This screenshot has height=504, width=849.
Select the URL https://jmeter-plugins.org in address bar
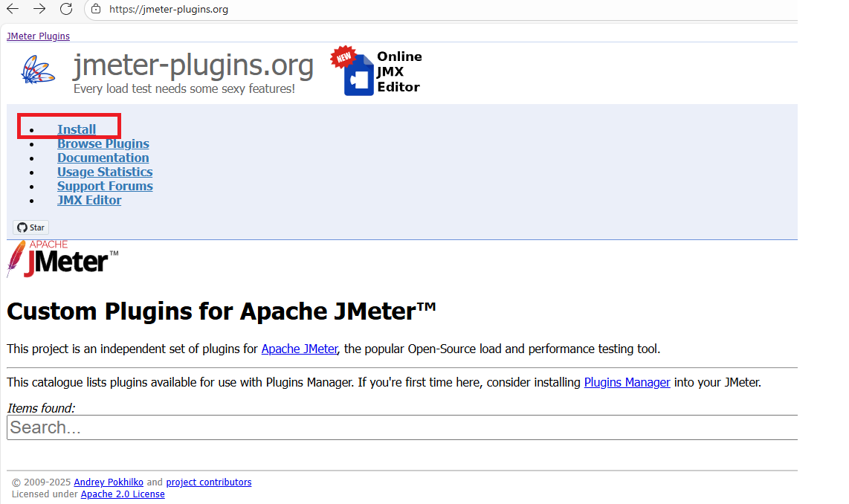[169, 9]
